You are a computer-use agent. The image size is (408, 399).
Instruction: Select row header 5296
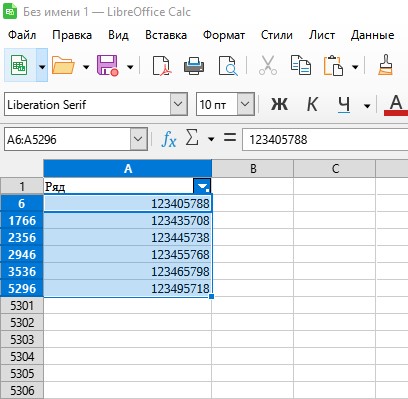(22, 288)
